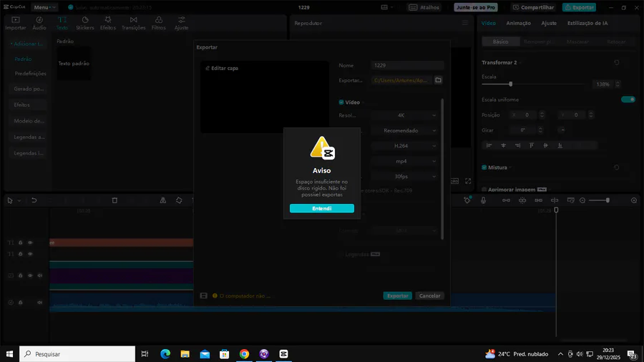Click Compartilhar in the top bar
This screenshot has height=362, width=644.
533,7
